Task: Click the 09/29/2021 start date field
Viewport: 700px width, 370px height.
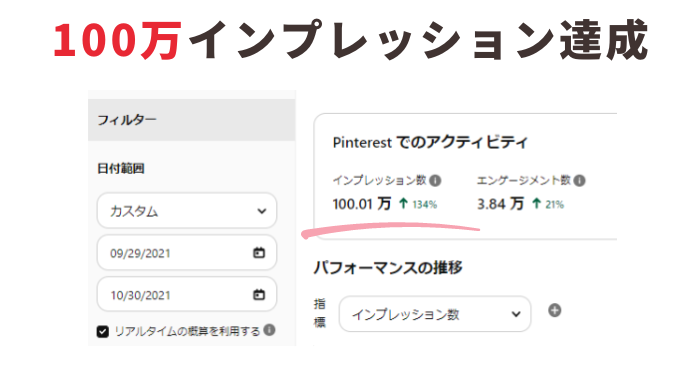Action: click(x=187, y=253)
